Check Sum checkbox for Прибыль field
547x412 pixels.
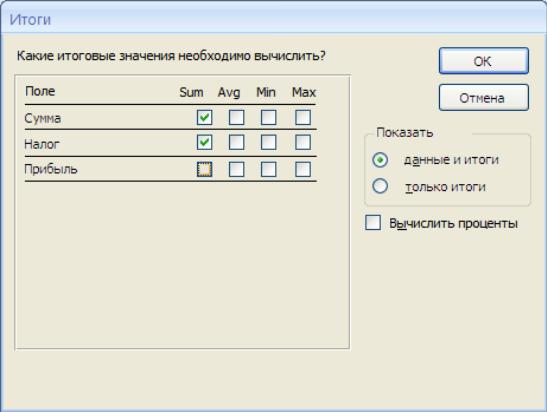click(x=204, y=170)
